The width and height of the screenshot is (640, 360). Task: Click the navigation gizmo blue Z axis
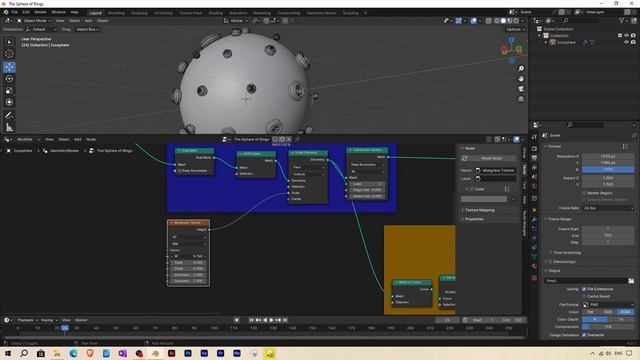511,40
